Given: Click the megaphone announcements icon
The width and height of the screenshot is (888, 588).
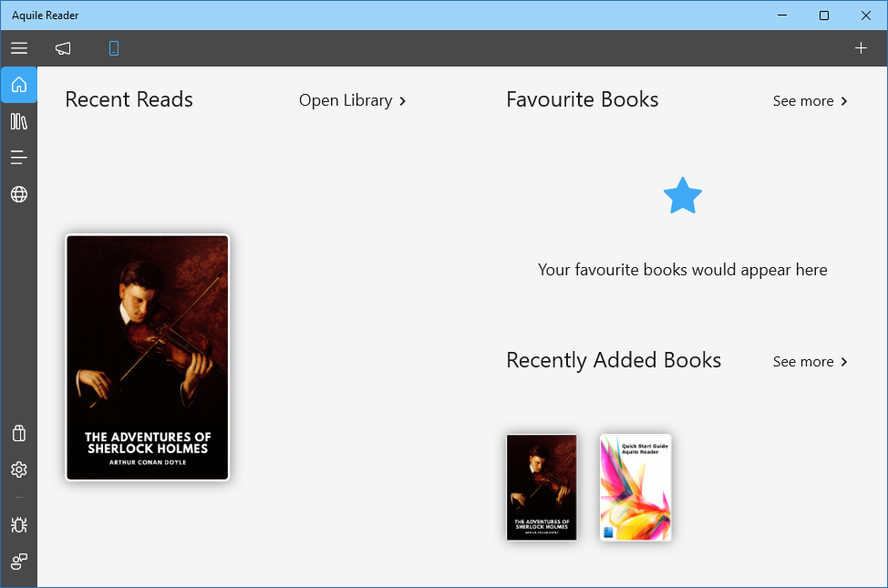Looking at the screenshot, I should (x=63, y=48).
